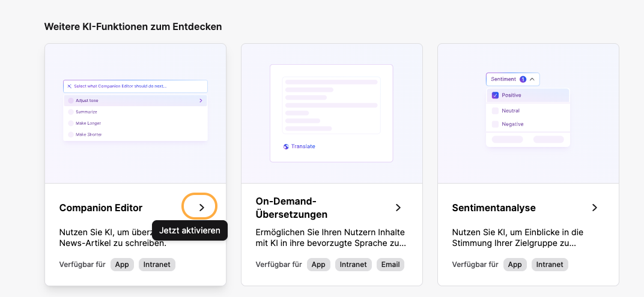The height and width of the screenshot is (297, 644).
Task: Check the Neutral sentiment checkbox
Action: (x=495, y=111)
